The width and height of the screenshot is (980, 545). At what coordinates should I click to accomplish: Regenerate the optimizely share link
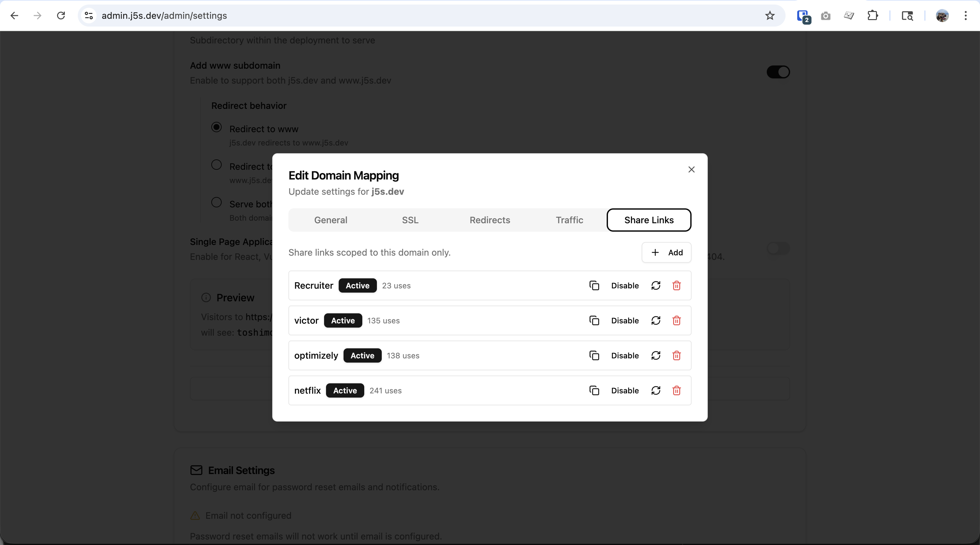(x=656, y=355)
